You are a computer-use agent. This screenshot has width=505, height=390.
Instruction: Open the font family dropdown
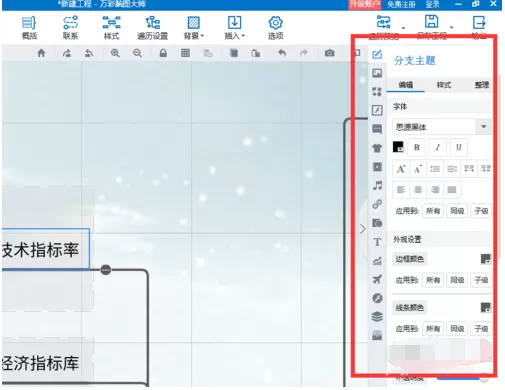coord(442,127)
